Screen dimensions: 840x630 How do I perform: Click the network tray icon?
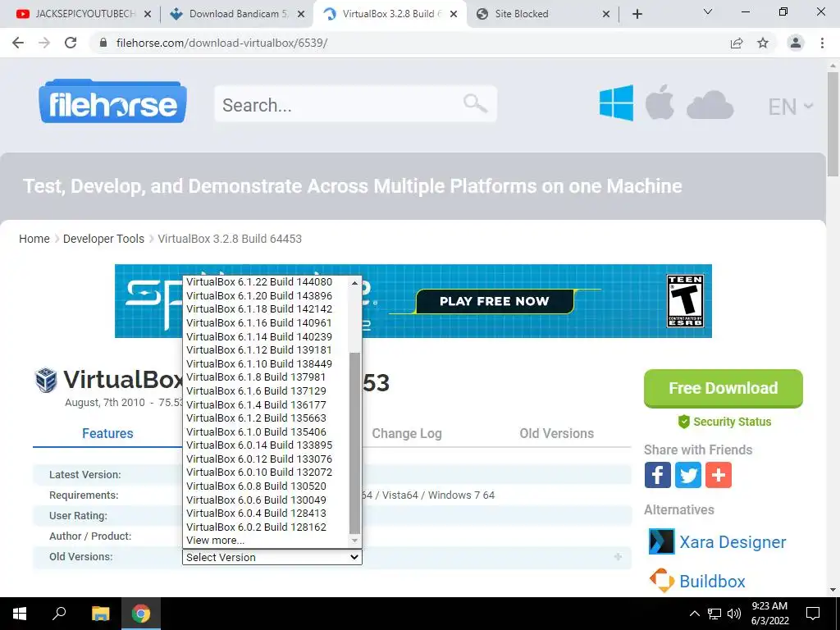pyautogui.click(x=714, y=614)
